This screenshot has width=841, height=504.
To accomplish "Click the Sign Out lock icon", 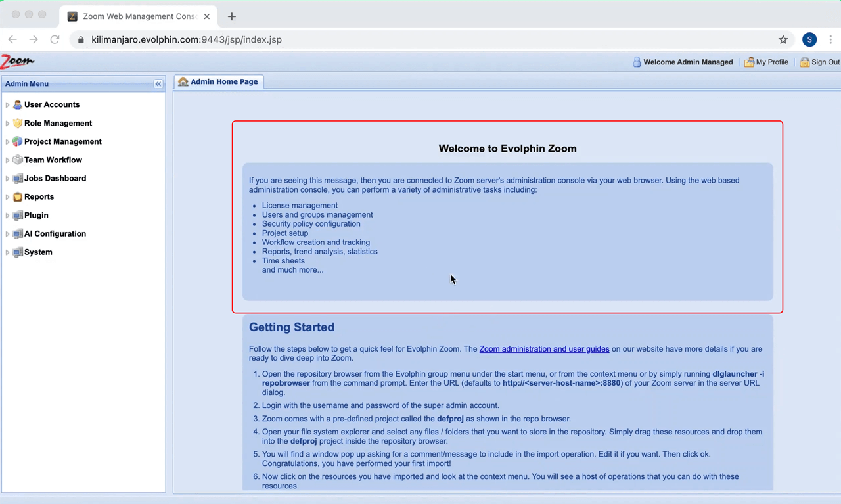I will tap(804, 62).
